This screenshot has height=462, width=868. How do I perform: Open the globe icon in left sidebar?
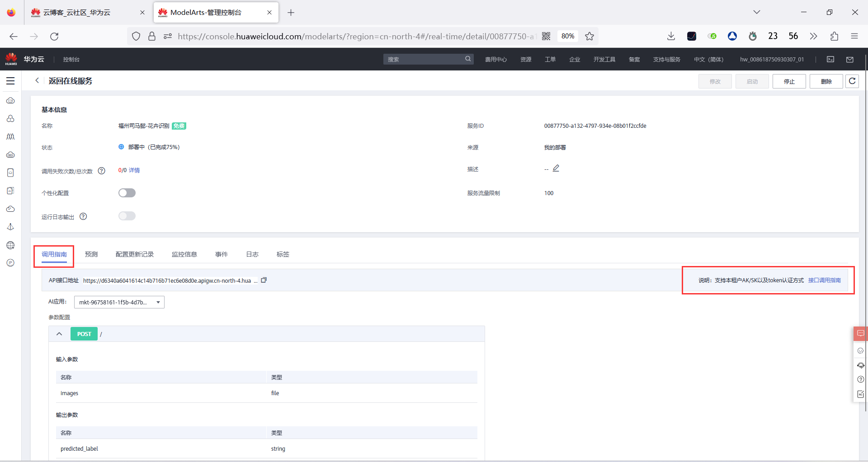pos(10,245)
